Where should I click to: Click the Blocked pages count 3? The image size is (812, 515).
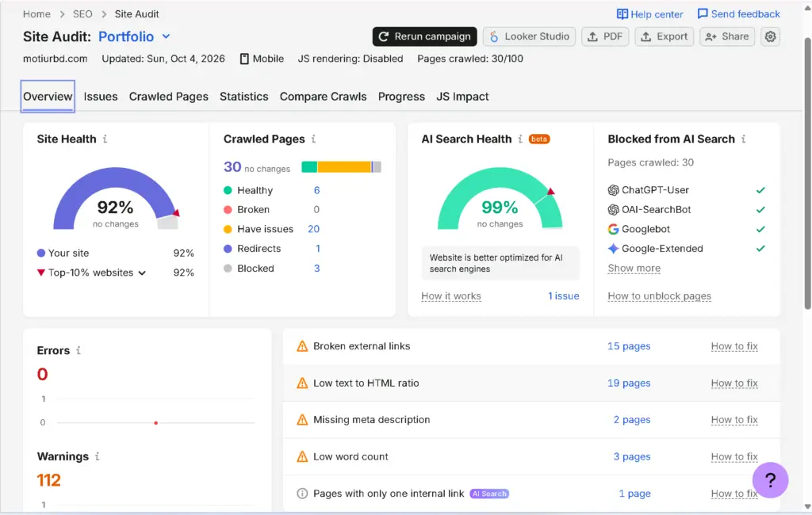(x=316, y=268)
